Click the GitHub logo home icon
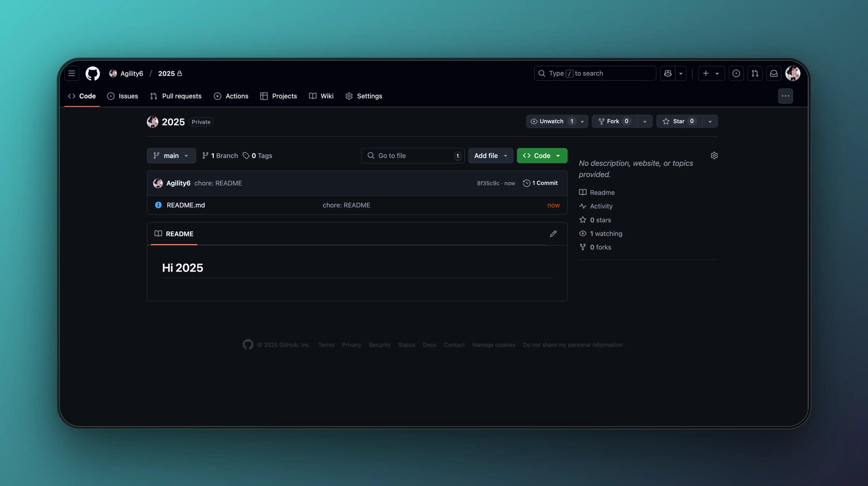Image resolution: width=868 pixels, height=486 pixels. 93,73
